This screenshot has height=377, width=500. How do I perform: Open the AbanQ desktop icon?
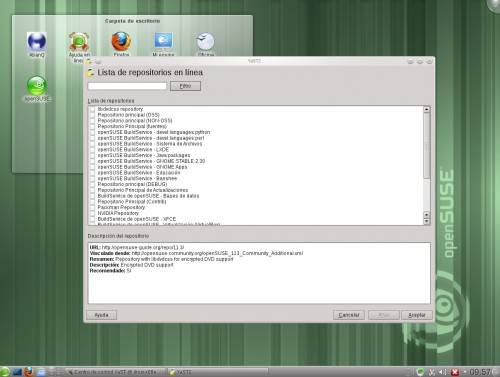(x=37, y=43)
